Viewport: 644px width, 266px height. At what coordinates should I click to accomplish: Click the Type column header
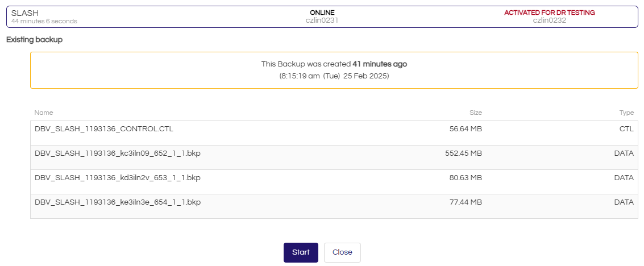pos(626,113)
